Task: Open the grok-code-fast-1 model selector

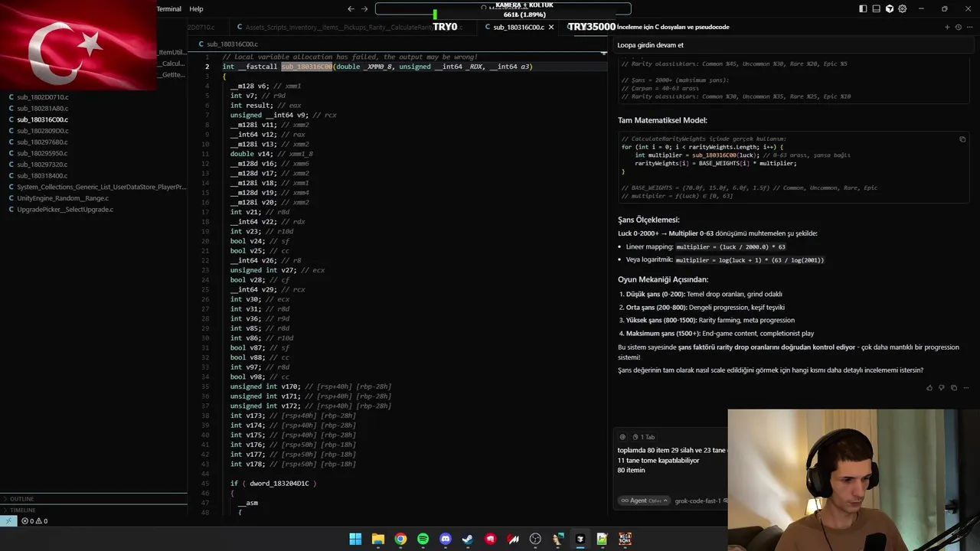Action: 697,500
